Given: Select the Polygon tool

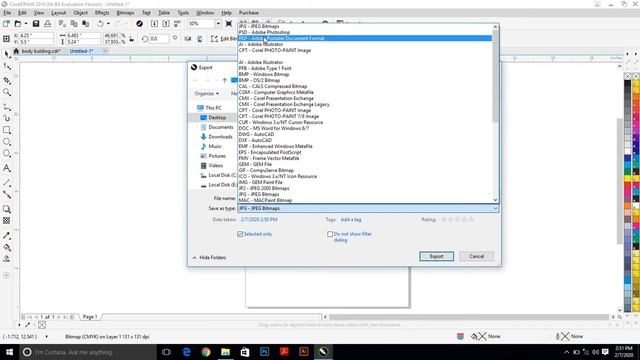Looking at the screenshot, I should (7, 154).
